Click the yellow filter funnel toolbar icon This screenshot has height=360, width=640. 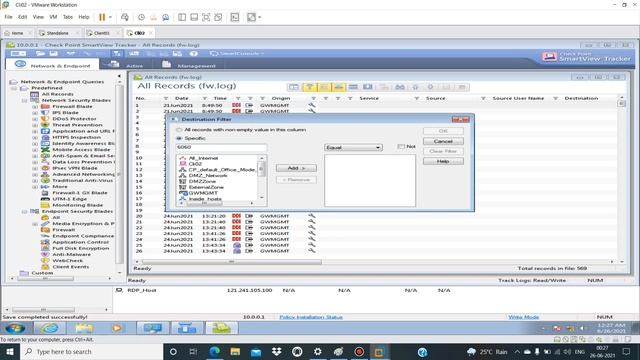click(309, 87)
